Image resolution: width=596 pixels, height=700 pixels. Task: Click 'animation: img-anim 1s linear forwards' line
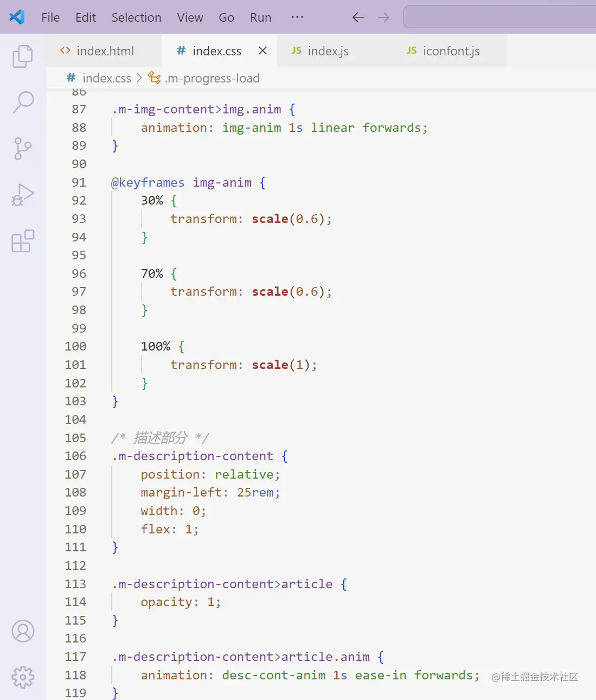[284, 128]
